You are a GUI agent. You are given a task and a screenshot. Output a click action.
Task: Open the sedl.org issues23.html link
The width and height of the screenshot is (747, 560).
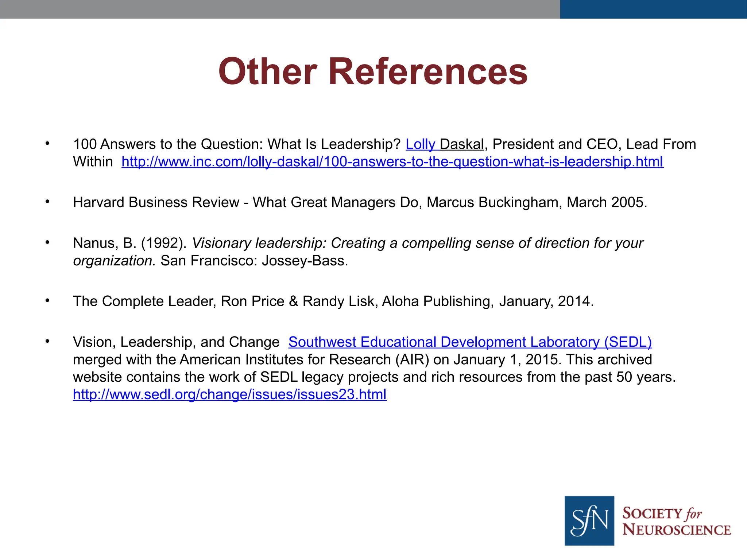230,394
